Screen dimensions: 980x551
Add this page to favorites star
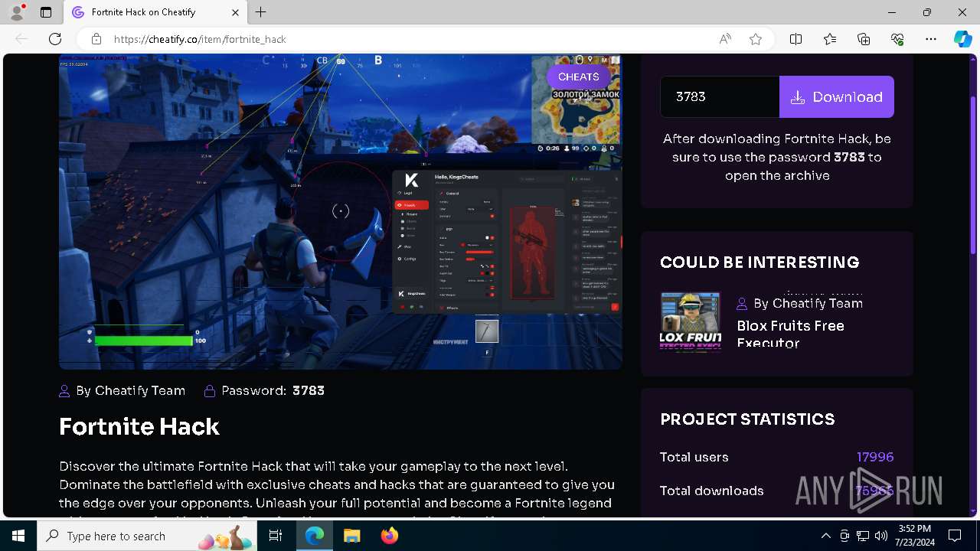[x=756, y=39]
